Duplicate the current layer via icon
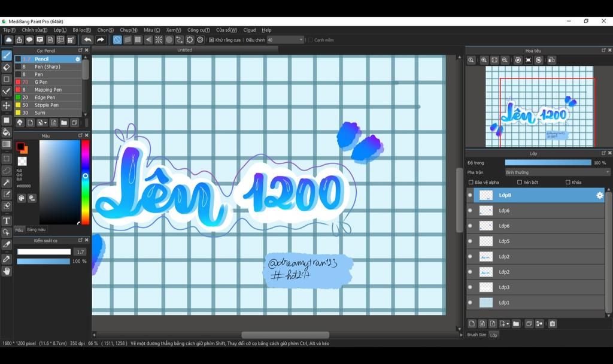 [x=529, y=324]
